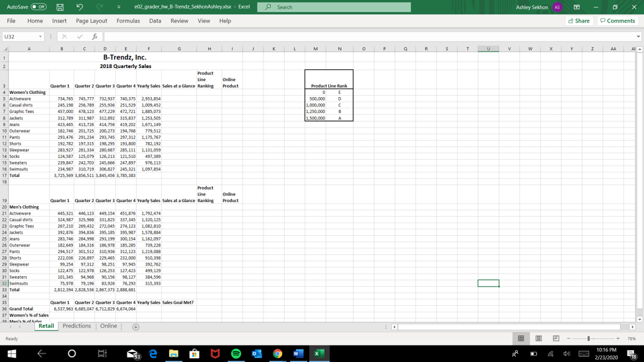Click the Product Line Rank header cell
This screenshot has width=644, height=362.
(x=329, y=86)
